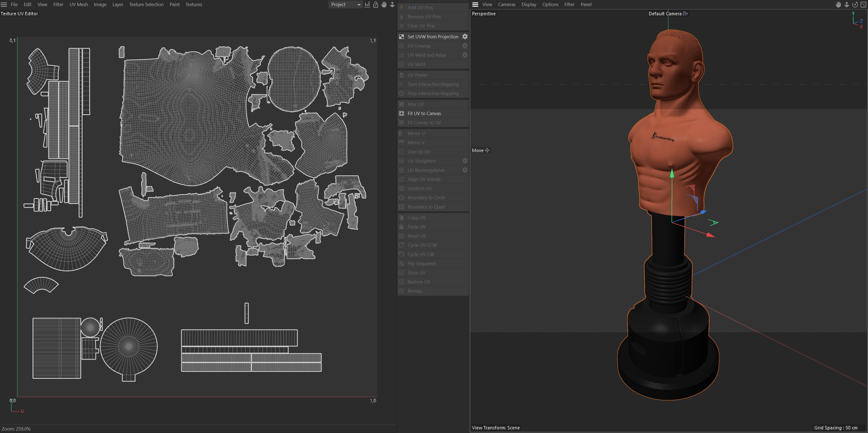Open the viewport hamburger menu icon
Viewport: 868px width, 433px height.
point(475,4)
